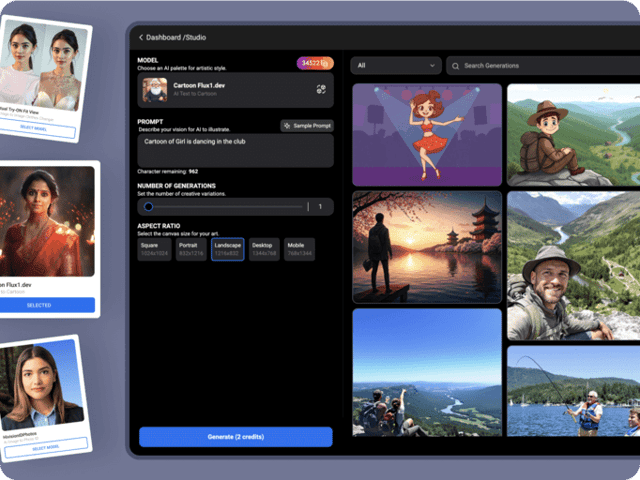
Task: Click the Cartoon Flux1.dev model avatar thumbnail
Action: pos(155,90)
